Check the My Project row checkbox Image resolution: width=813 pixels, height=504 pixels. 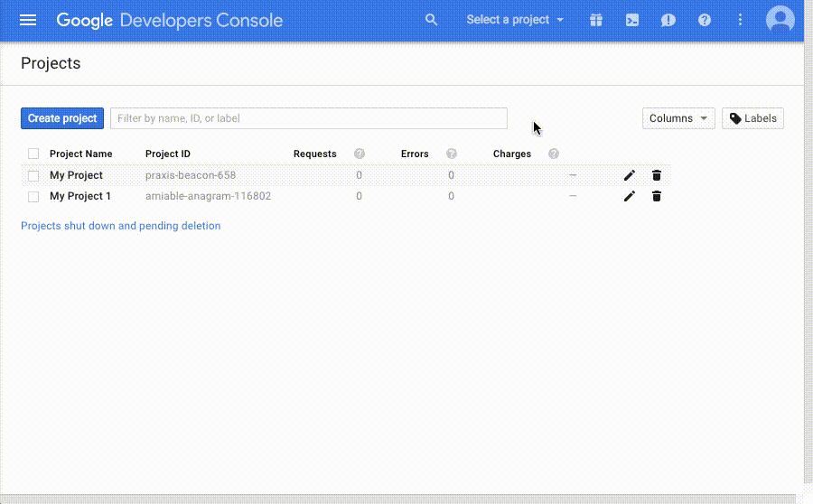(x=33, y=176)
